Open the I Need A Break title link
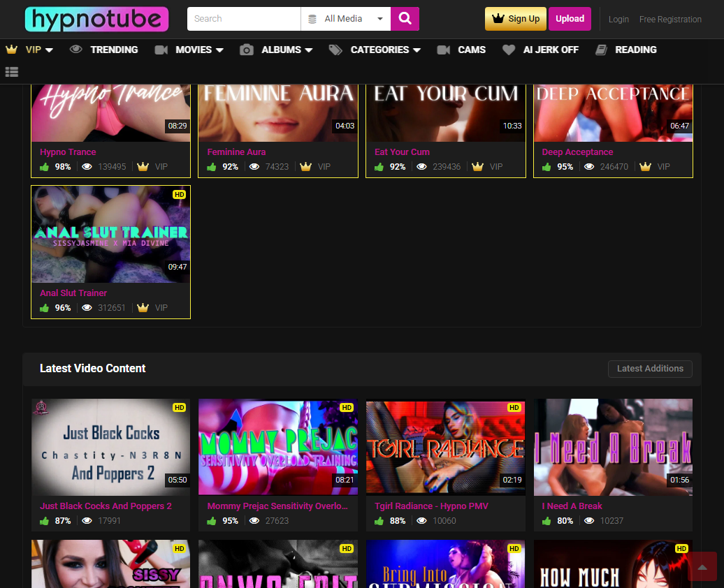724x588 pixels. [572, 506]
